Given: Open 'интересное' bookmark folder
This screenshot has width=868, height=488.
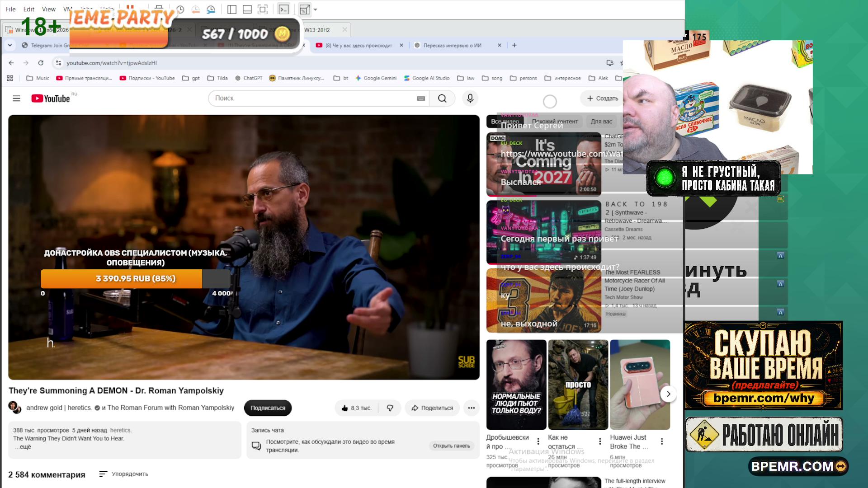Looking at the screenshot, I should [x=563, y=78].
